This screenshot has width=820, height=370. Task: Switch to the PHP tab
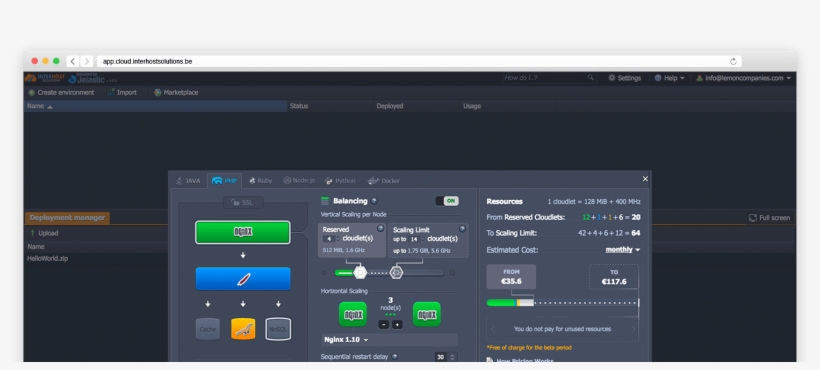click(x=224, y=181)
